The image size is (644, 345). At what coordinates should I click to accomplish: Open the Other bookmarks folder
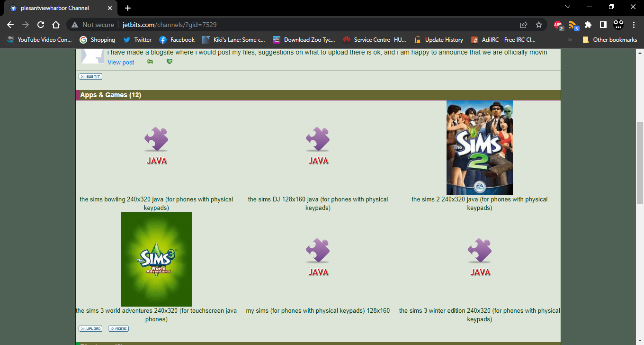coord(610,40)
